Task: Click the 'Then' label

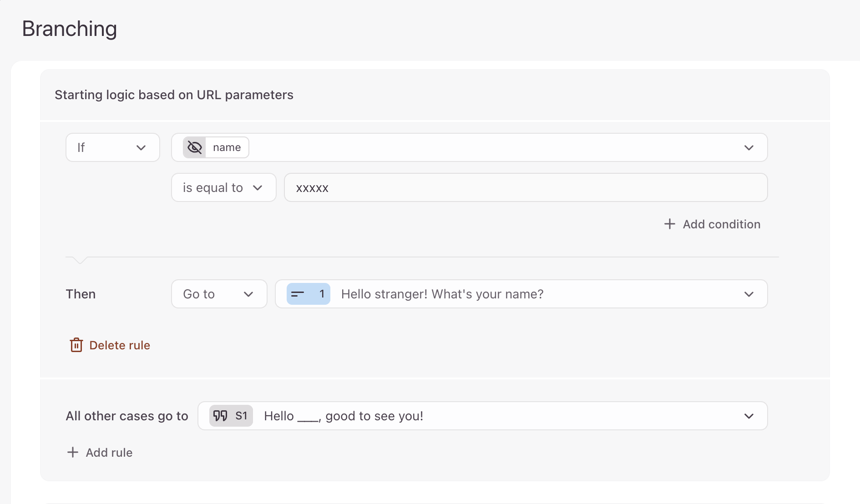Action: (x=81, y=294)
